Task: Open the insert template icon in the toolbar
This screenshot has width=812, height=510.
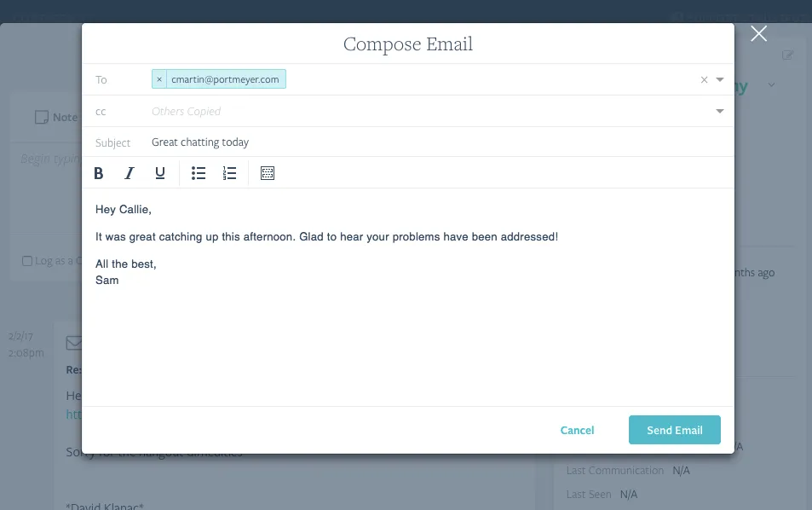Action: pos(267,173)
